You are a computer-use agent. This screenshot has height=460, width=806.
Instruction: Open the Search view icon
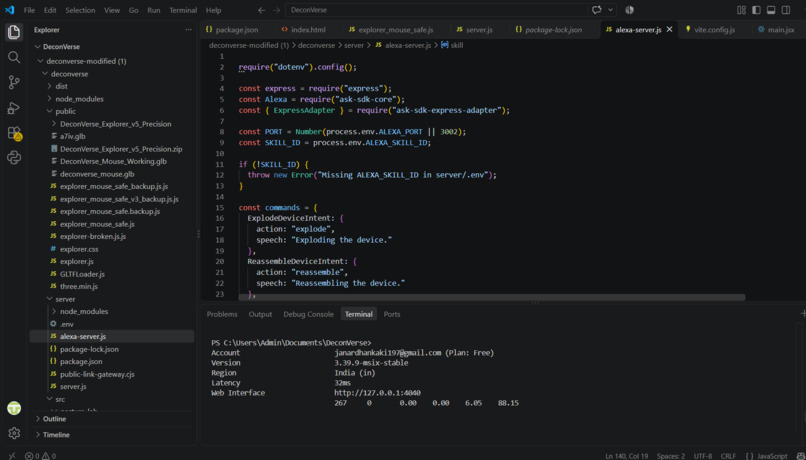click(14, 57)
